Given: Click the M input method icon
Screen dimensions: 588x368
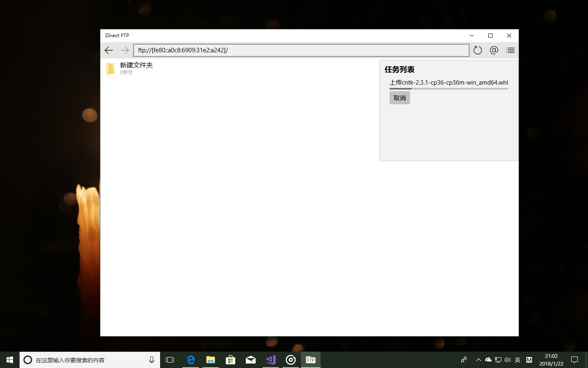Looking at the screenshot, I should click(x=529, y=360).
